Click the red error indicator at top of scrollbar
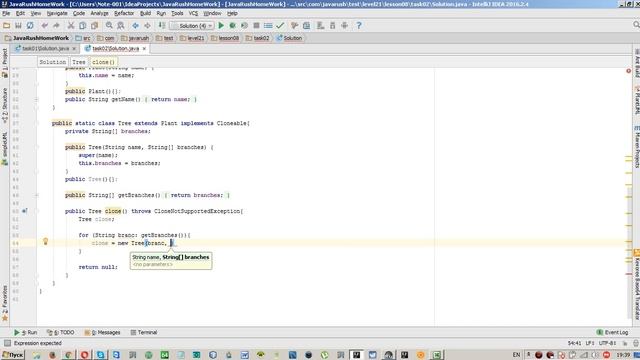The image size is (640, 360). click(x=629, y=71)
